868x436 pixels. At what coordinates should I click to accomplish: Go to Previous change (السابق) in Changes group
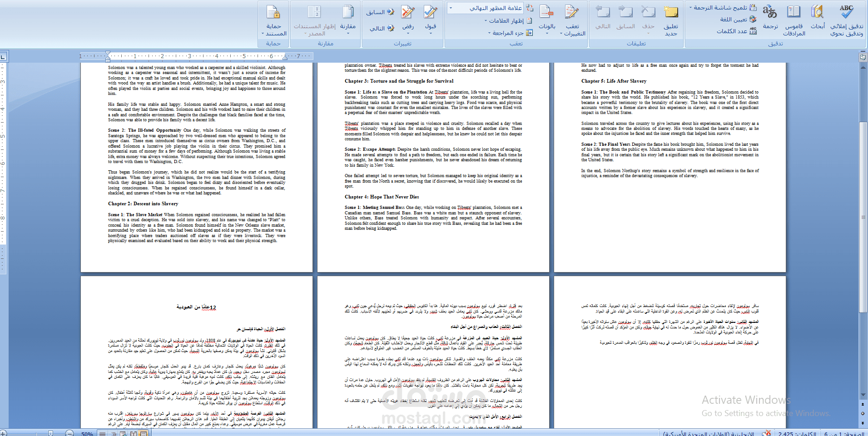[380, 12]
